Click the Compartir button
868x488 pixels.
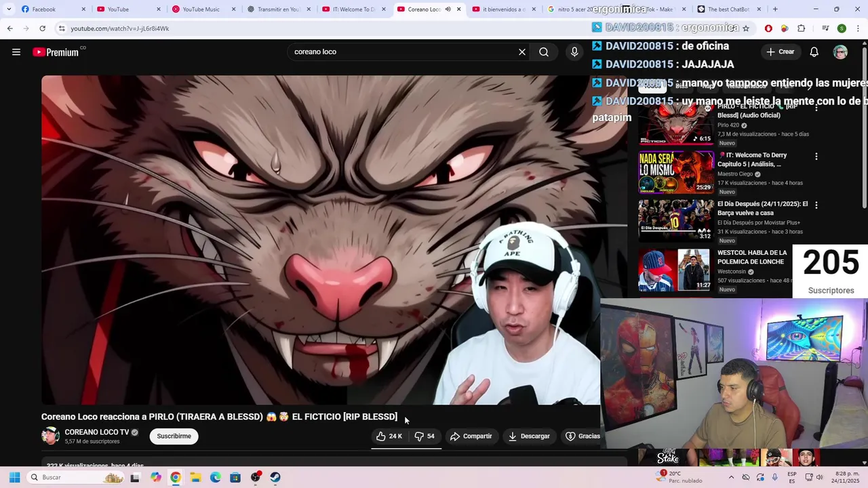tap(471, 436)
